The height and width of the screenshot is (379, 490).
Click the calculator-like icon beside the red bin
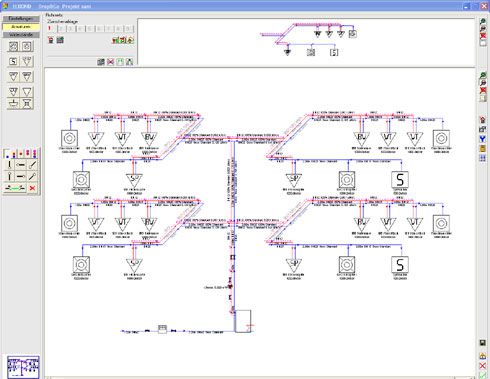tap(60, 40)
